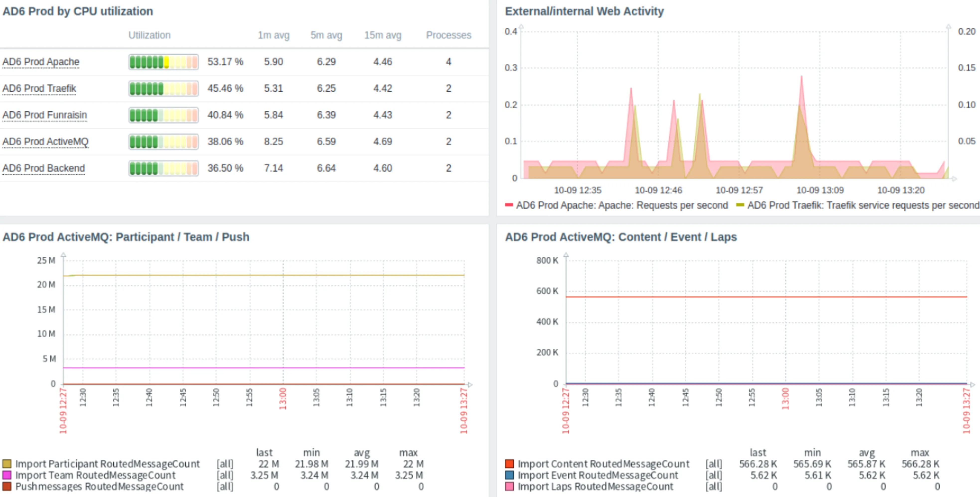The width and height of the screenshot is (980, 497).
Task: Click the 10-09 12:46 axis label
Action: point(659,190)
